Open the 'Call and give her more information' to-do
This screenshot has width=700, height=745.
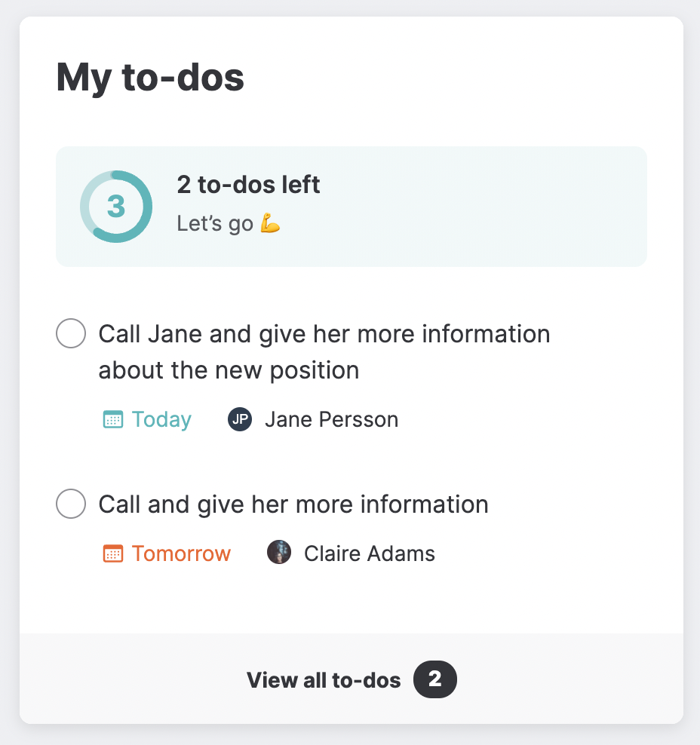pyautogui.click(x=293, y=504)
